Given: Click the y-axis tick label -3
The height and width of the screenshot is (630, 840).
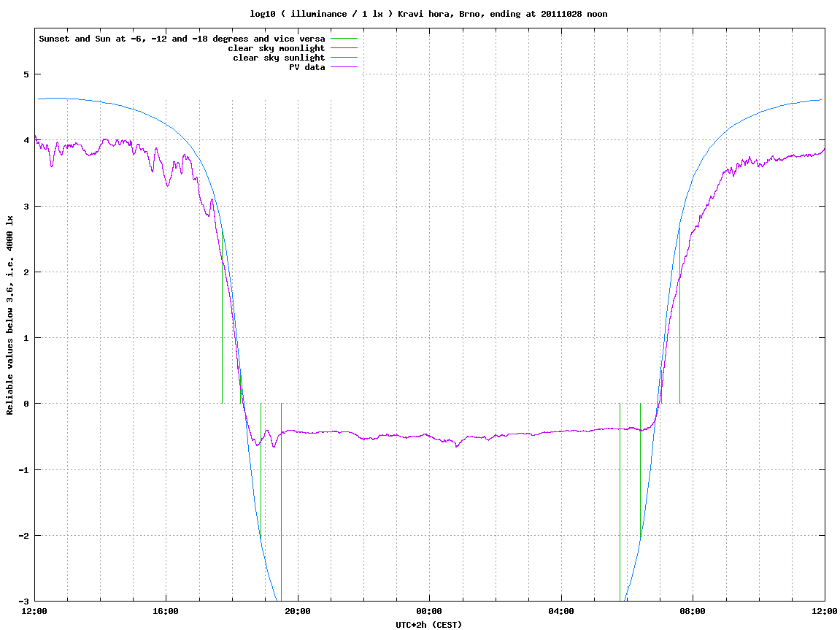Looking at the screenshot, I should tap(23, 602).
